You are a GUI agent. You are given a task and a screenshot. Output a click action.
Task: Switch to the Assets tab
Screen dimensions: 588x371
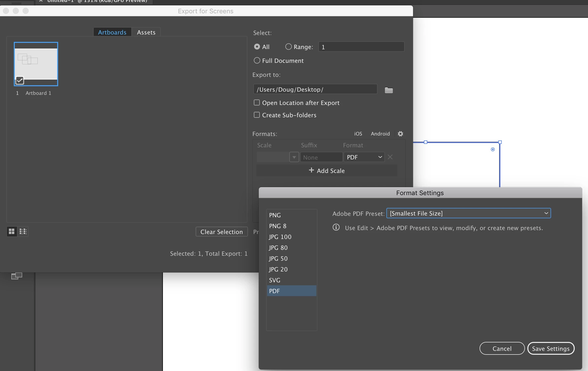pos(146,32)
